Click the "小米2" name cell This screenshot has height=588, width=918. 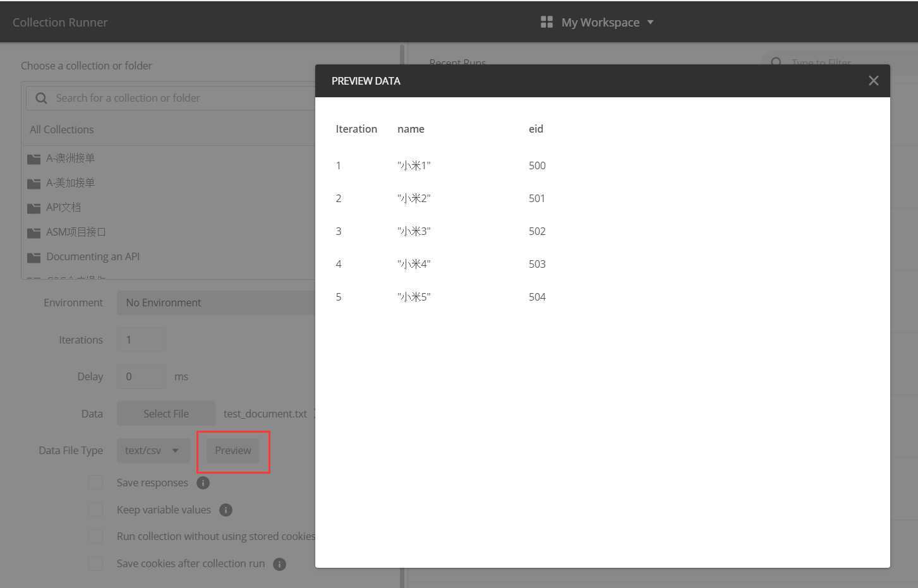point(414,198)
